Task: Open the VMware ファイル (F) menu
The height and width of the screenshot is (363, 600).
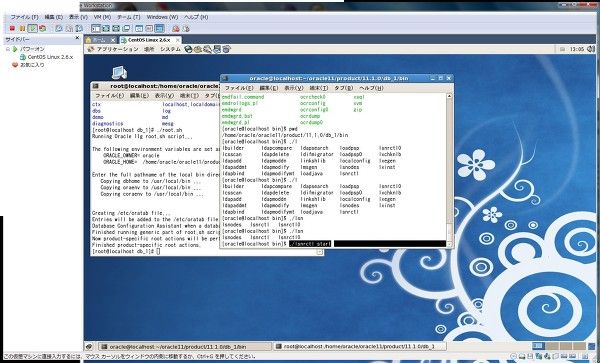Action: tap(24, 17)
